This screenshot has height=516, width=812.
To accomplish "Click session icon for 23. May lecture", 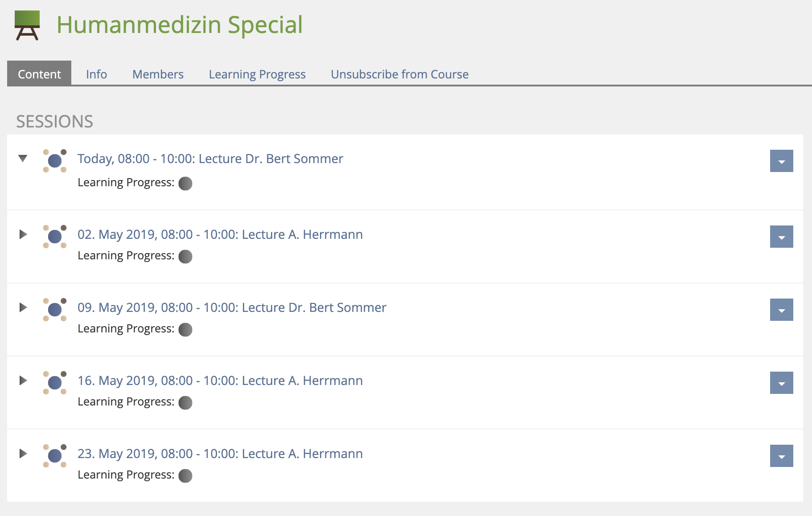I will pos(55,455).
